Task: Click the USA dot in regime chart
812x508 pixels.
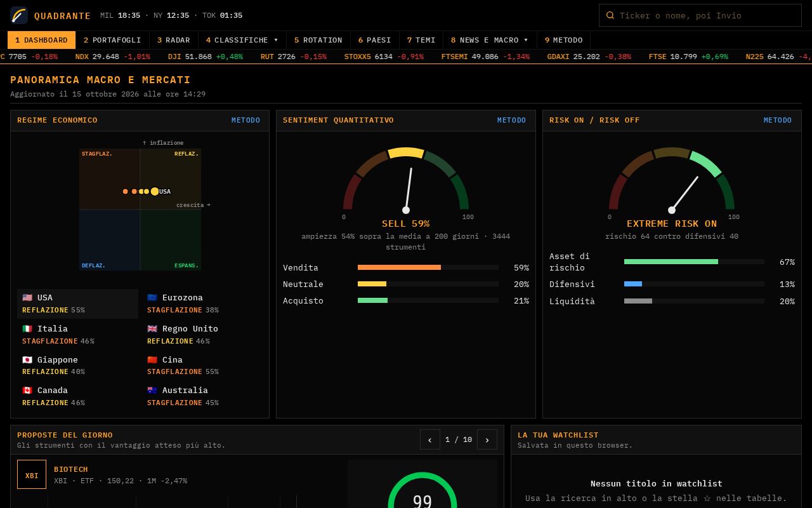Action: coord(155,192)
